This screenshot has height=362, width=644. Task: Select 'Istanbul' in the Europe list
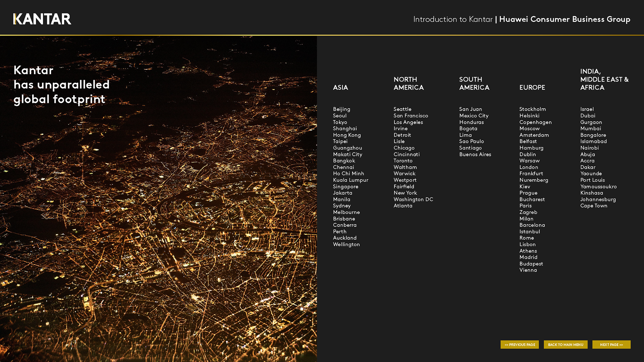point(530,232)
